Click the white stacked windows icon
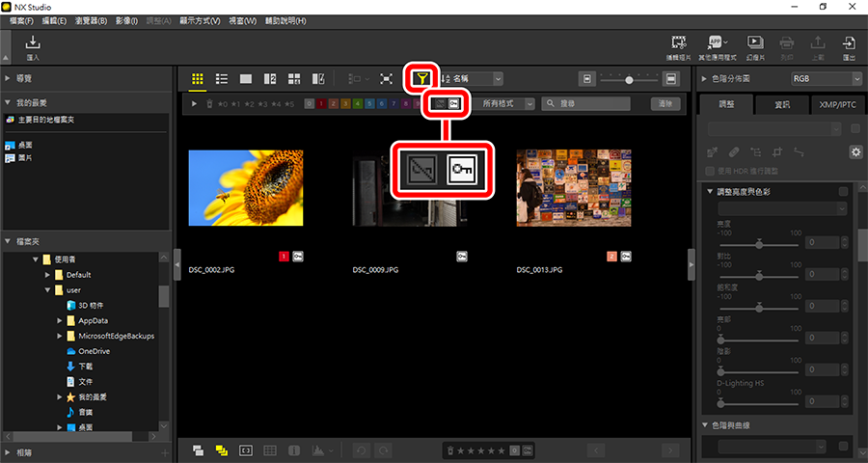 [197, 450]
